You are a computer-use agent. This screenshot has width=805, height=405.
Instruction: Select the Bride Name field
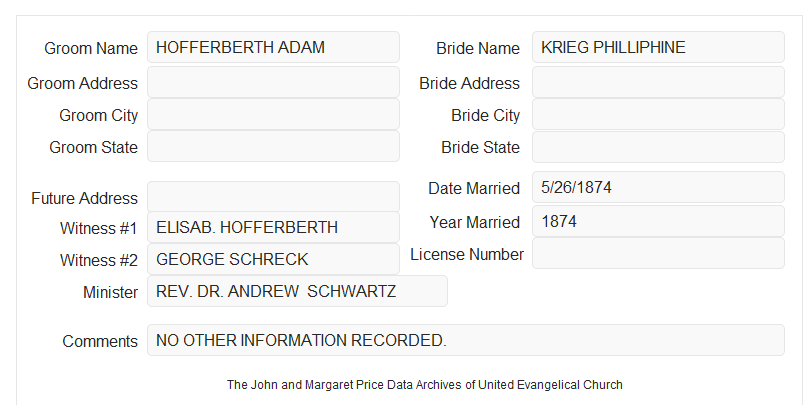coord(658,47)
